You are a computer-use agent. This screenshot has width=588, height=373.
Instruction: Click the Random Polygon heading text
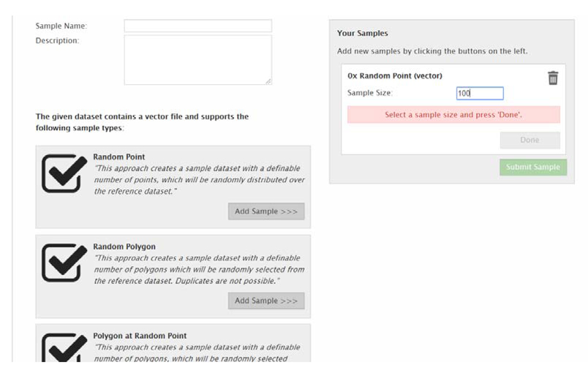(x=124, y=246)
